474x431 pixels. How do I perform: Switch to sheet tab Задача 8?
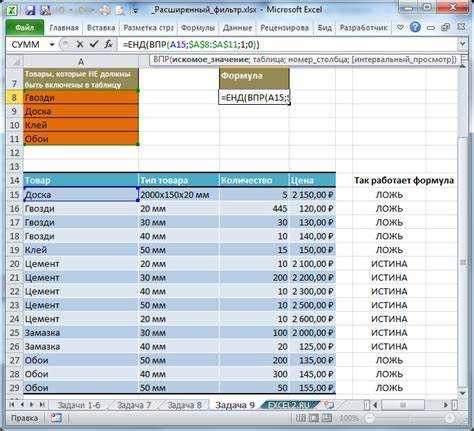point(184,405)
